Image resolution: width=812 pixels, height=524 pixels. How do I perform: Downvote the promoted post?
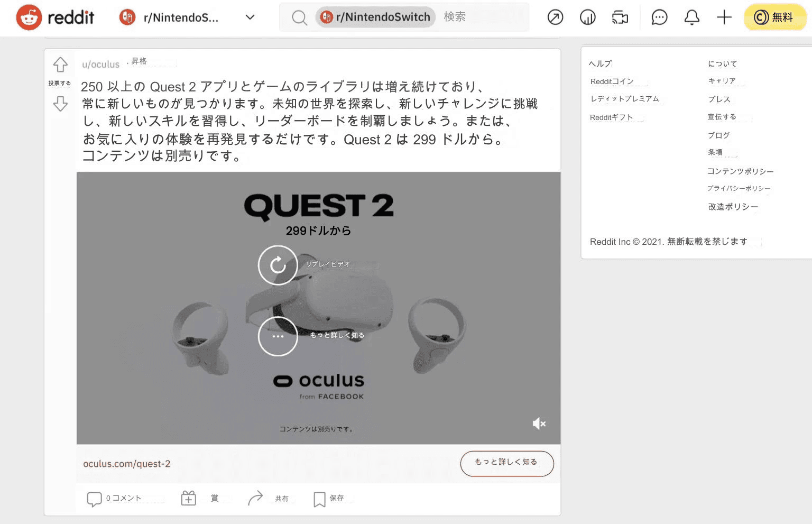(x=60, y=104)
